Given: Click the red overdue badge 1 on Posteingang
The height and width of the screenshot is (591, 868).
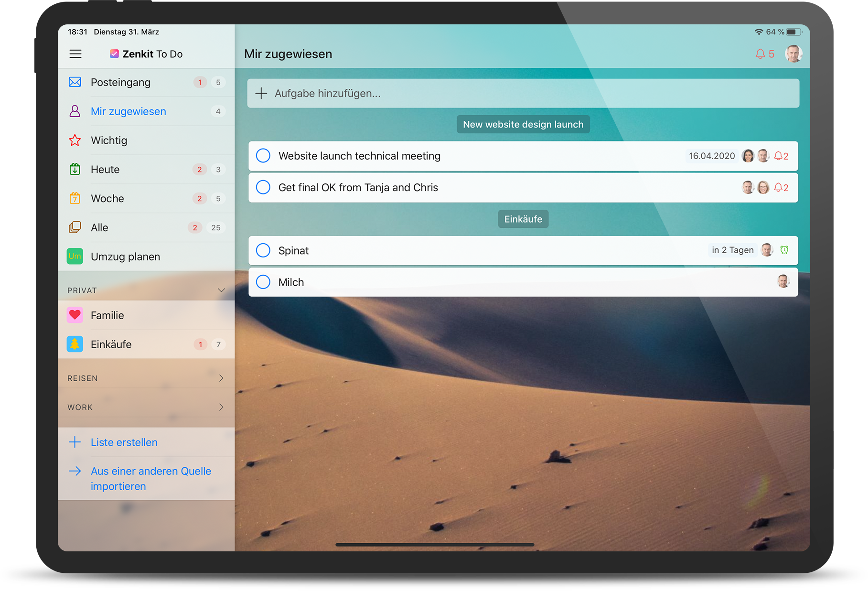Looking at the screenshot, I should (200, 82).
